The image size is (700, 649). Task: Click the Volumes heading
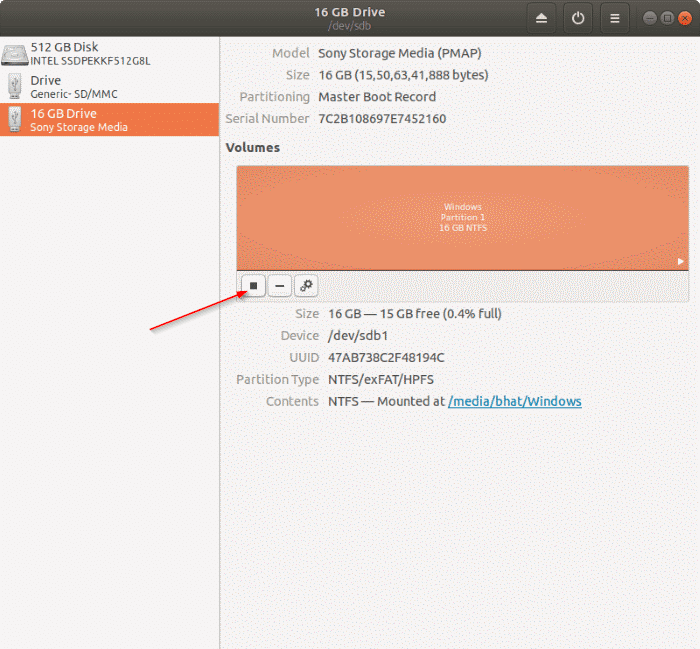tap(253, 148)
